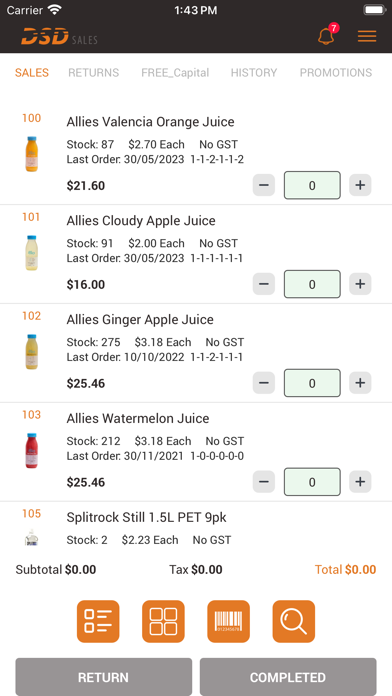Image resolution: width=392 pixels, height=696 pixels.
Task: Decrease Allies Valencia Orange Juice quantity
Action: coord(264,185)
